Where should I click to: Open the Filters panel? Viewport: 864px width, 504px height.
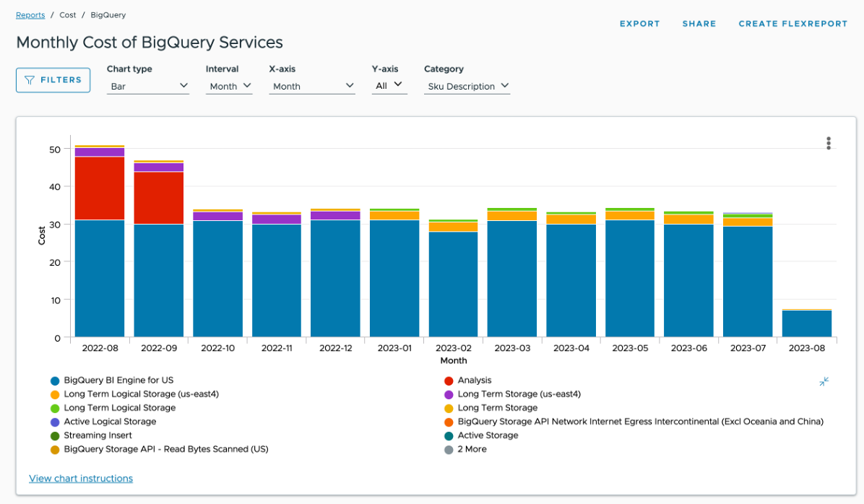point(53,80)
